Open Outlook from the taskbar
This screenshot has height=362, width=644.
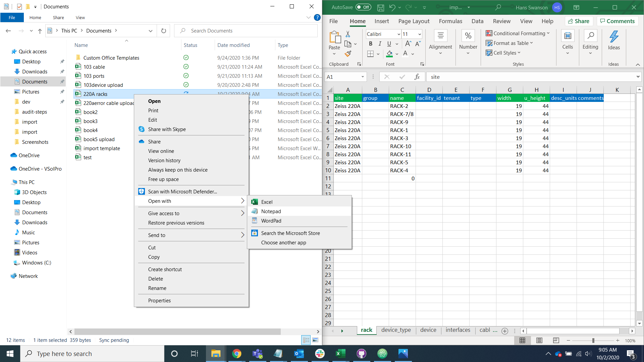tap(299, 354)
